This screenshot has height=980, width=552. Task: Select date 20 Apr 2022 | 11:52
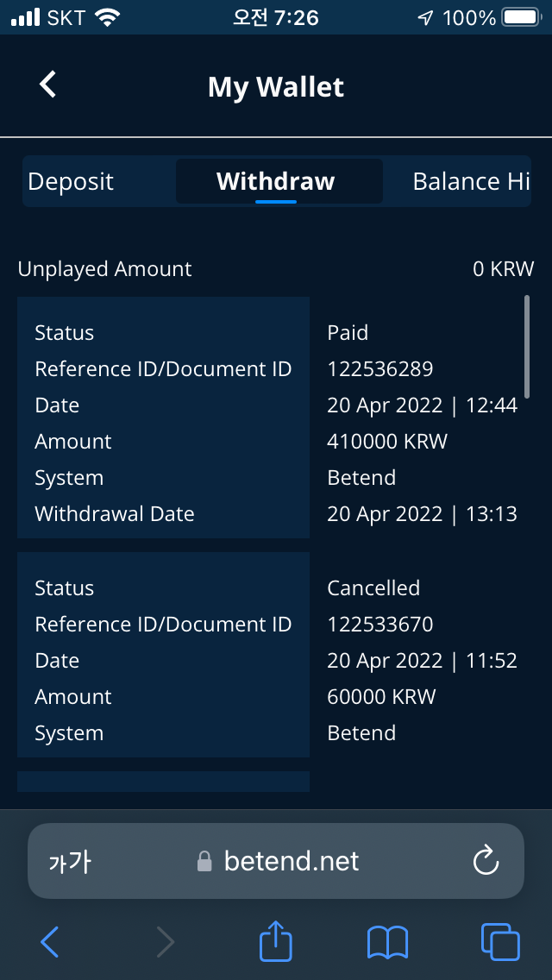[422, 660]
